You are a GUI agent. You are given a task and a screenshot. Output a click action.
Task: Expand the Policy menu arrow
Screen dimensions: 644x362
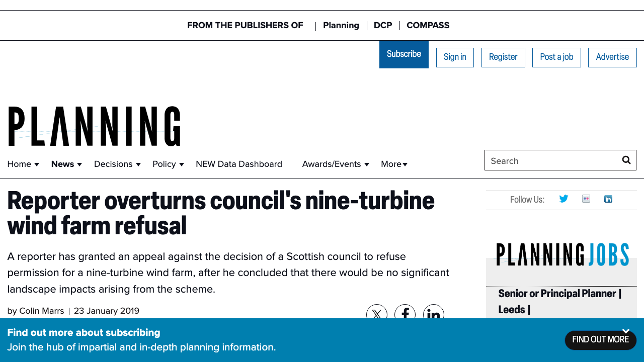182,164
